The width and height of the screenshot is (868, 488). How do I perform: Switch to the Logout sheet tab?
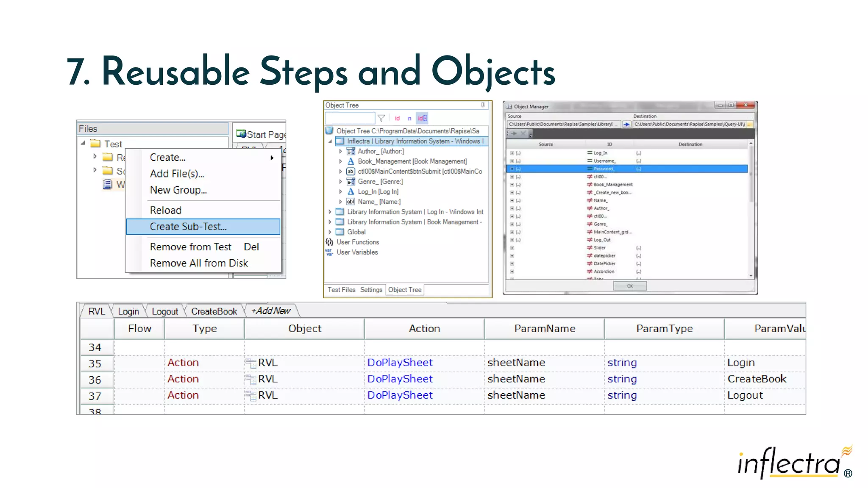165,311
